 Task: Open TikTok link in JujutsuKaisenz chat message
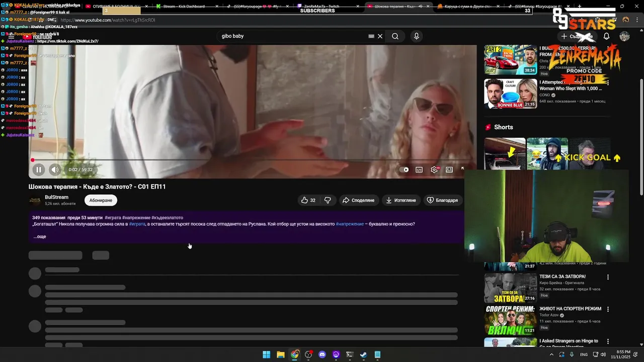(x=68, y=41)
